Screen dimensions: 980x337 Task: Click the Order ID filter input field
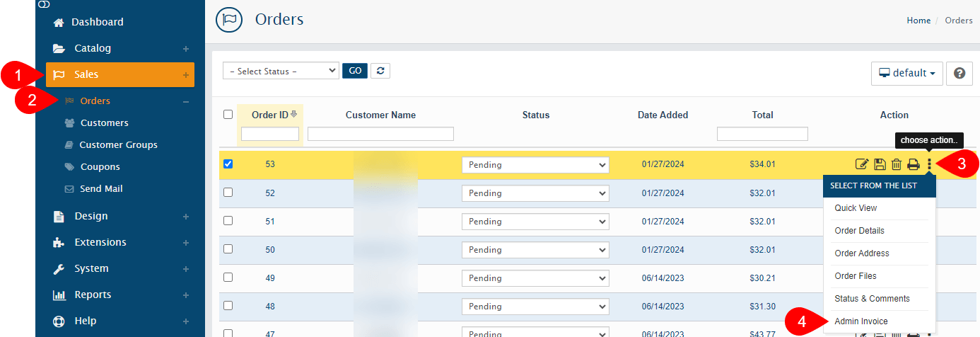coord(270,134)
